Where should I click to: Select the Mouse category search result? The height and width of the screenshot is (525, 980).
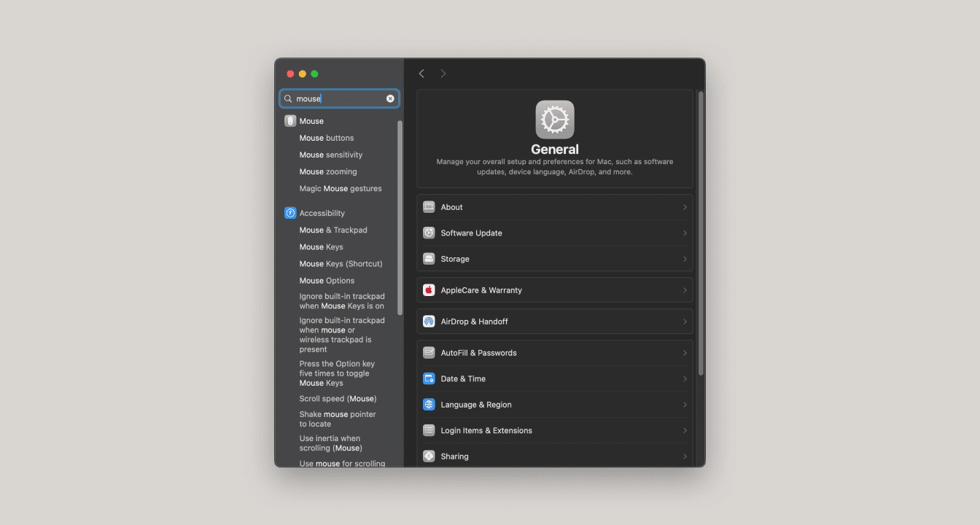(x=311, y=121)
